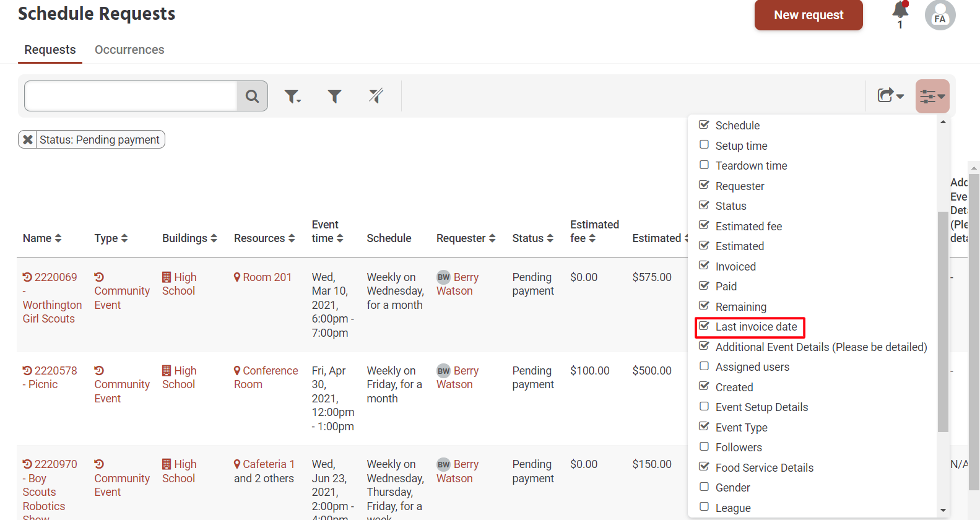Select the Requests tab
The height and width of the screenshot is (520, 980).
[50, 50]
